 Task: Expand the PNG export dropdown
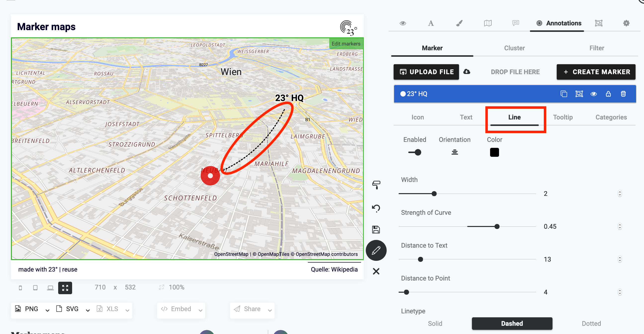point(47,310)
